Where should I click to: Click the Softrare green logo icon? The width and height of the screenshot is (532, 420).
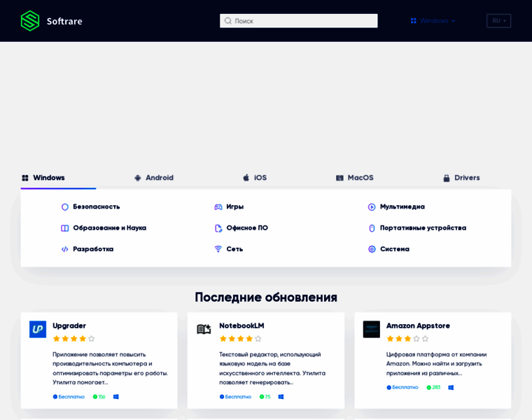click(x=30, y=21)
